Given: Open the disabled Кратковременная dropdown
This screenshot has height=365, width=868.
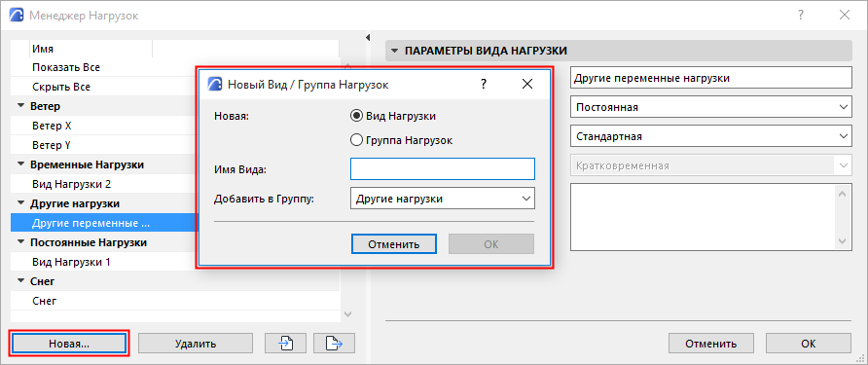Looking at the screenshot, I should click(710, 165).
